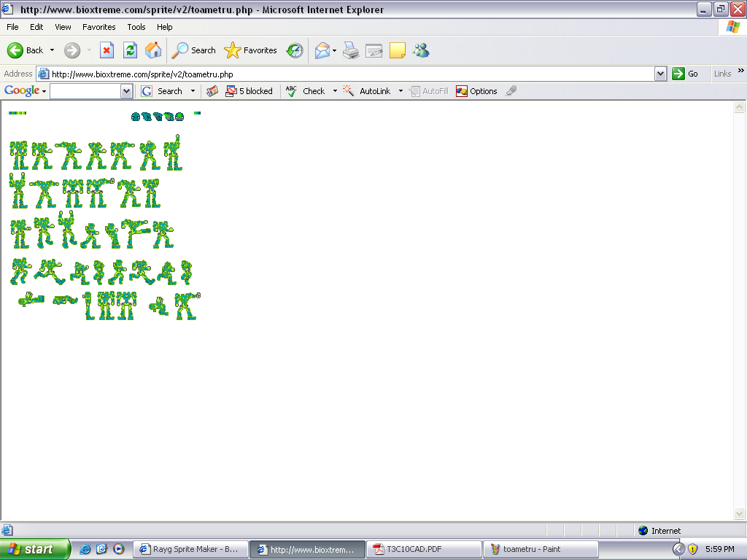
Task: Click the green Go button
Action: coord(684,74)
